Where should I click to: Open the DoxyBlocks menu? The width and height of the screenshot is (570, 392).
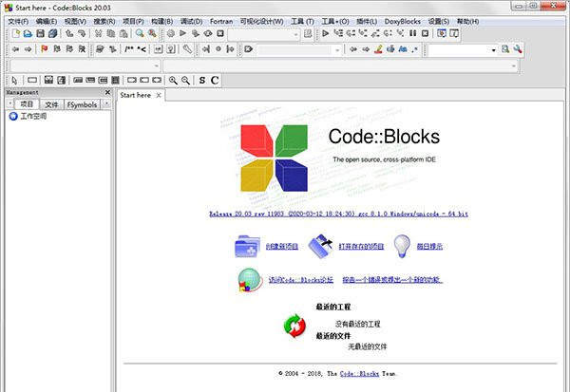(403, 22)
